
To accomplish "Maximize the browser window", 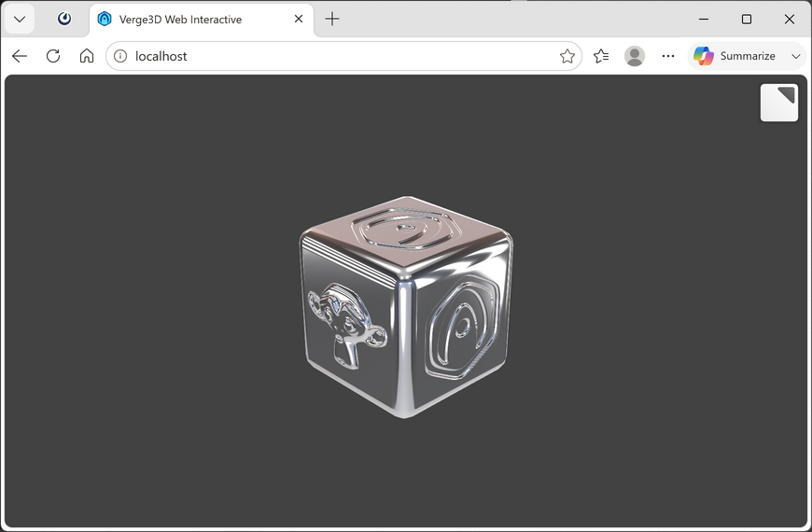I will (x=747, y=20).
